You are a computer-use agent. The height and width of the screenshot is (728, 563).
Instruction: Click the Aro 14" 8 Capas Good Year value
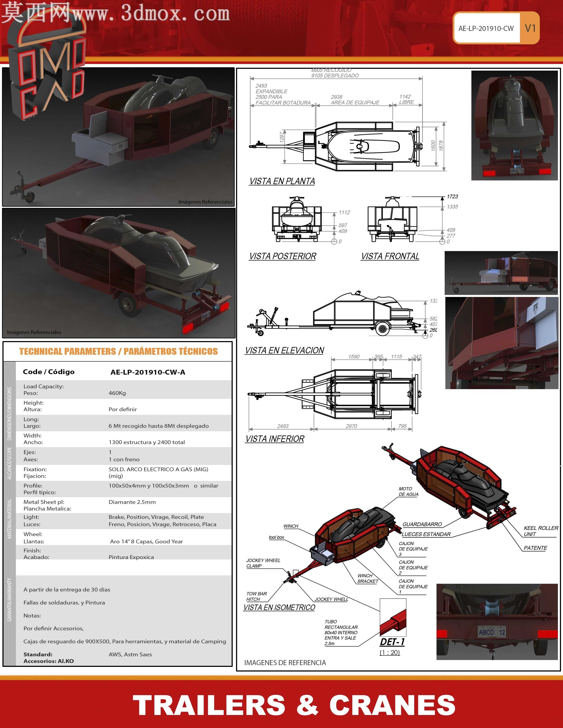point(146,542)
